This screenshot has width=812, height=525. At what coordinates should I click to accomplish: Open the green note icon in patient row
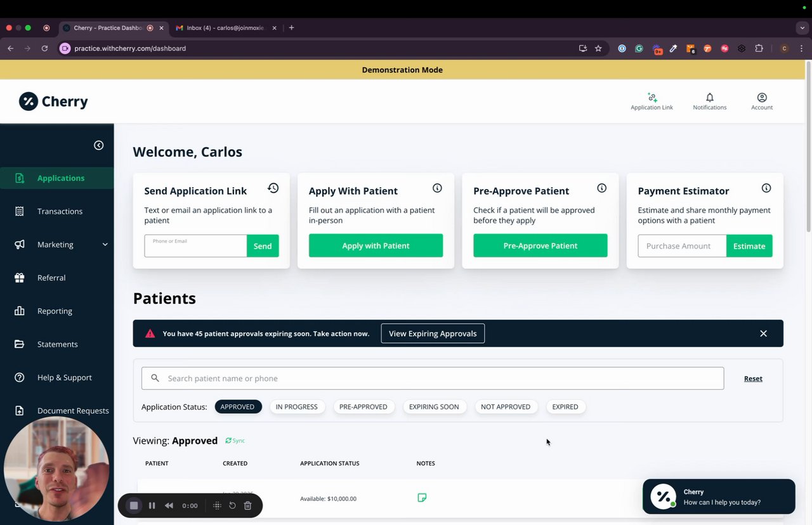click(422, 498)
